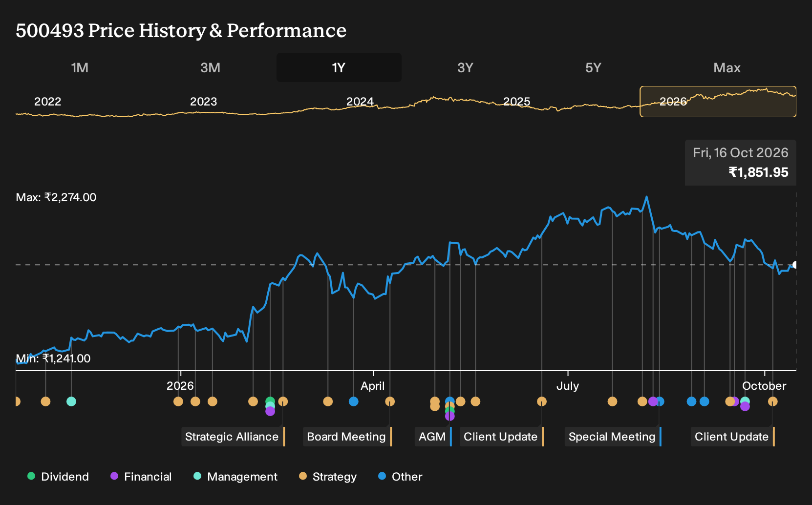Toggle the Management legend filter
The image size is (812, 505).
[235, 476]
